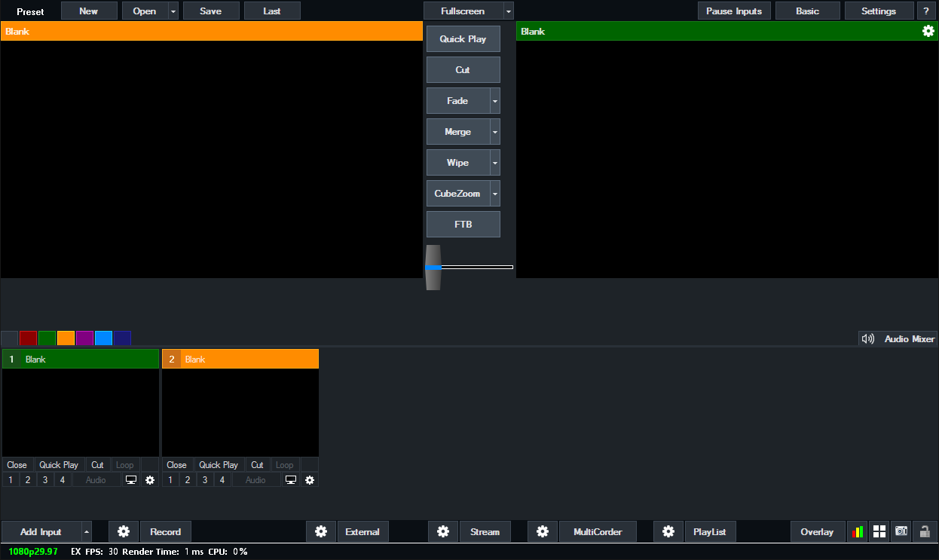Click the MultiCorder settings gear icon
This screenshot has height=560, width=939.
point(543,531)
